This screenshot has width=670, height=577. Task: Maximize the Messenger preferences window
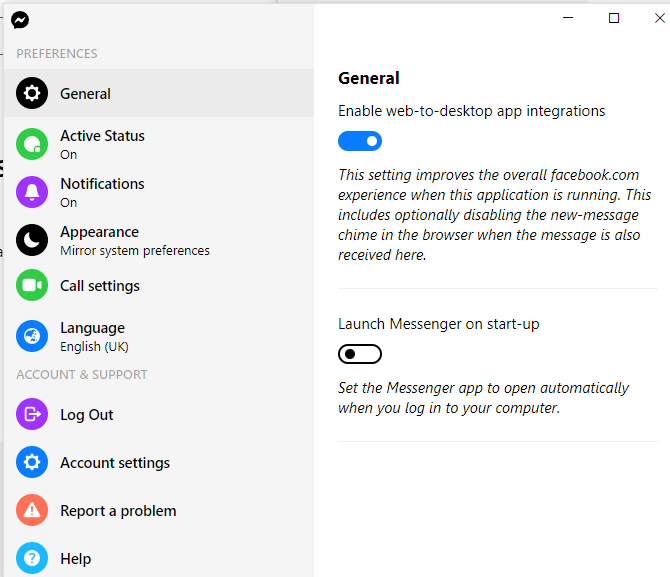pyautogui.click(x=614, y=18)
